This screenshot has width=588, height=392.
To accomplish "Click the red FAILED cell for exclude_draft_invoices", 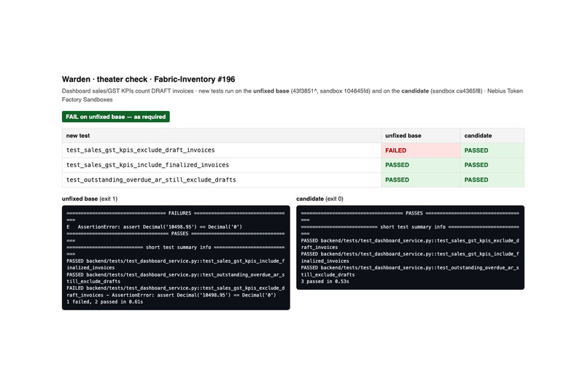I will (420, 150).
